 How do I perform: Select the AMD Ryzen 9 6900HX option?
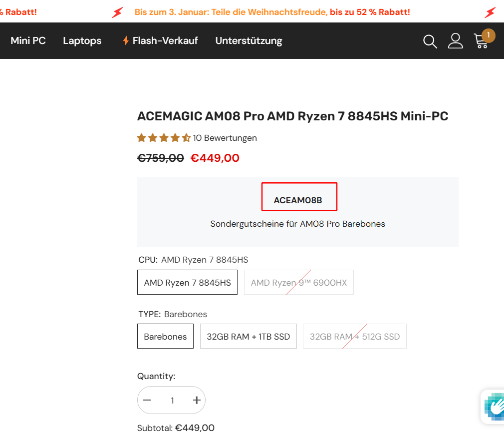(x=298, y=282)
